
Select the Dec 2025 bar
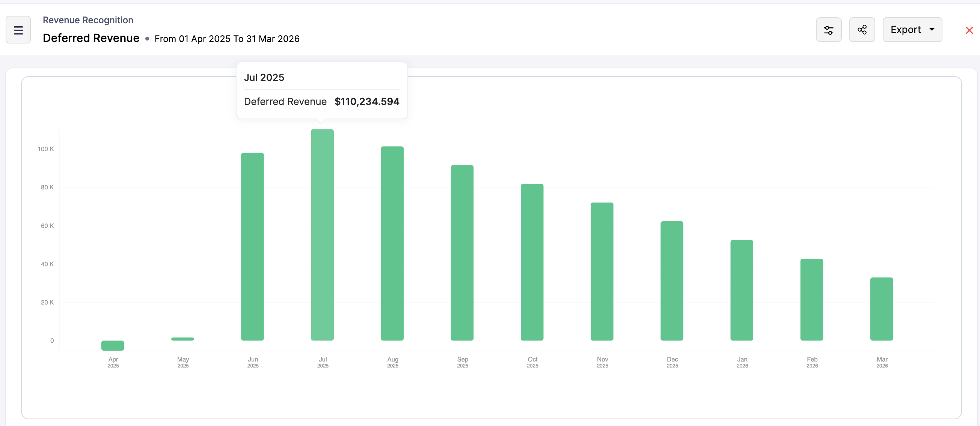click(x=671, y=281)
